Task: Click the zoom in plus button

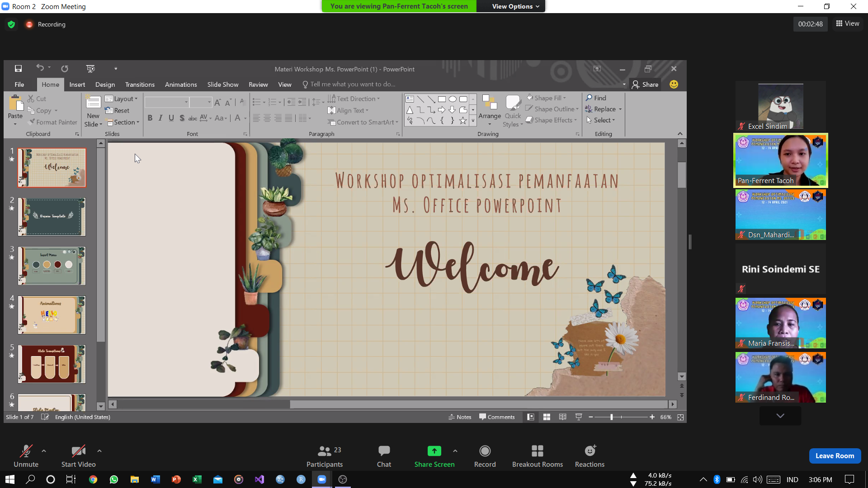Action: point(652,417)
